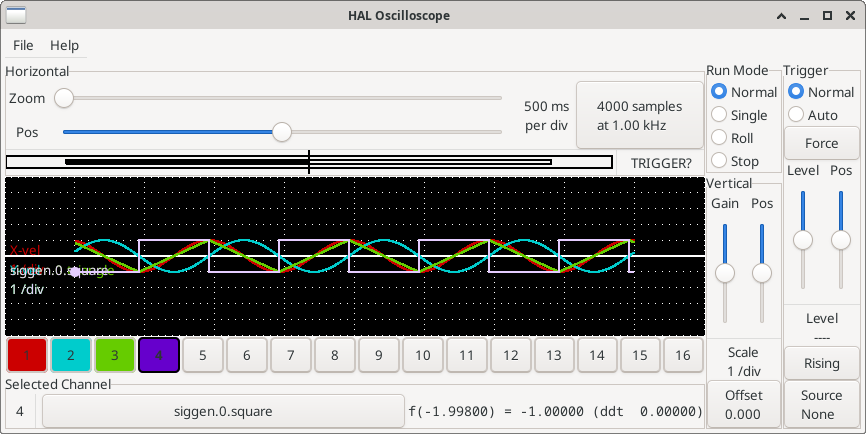866x434 pixels.
Task: Click the Rising edge trigger button
Action: [x=821, y=363]
